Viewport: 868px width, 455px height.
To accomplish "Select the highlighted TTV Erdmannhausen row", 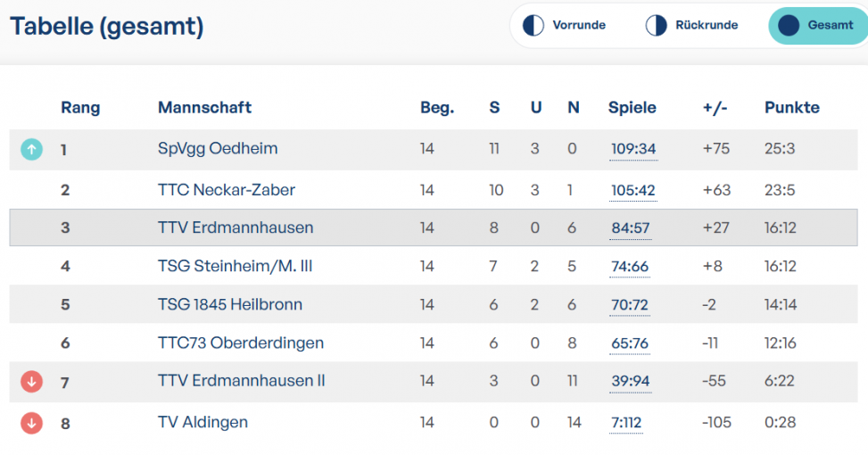I will [x=434, y=227].
